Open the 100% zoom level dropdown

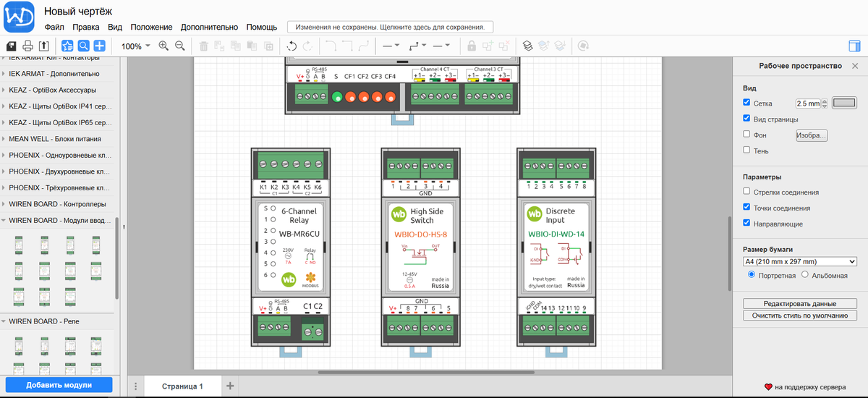click(x=135, y=46)
